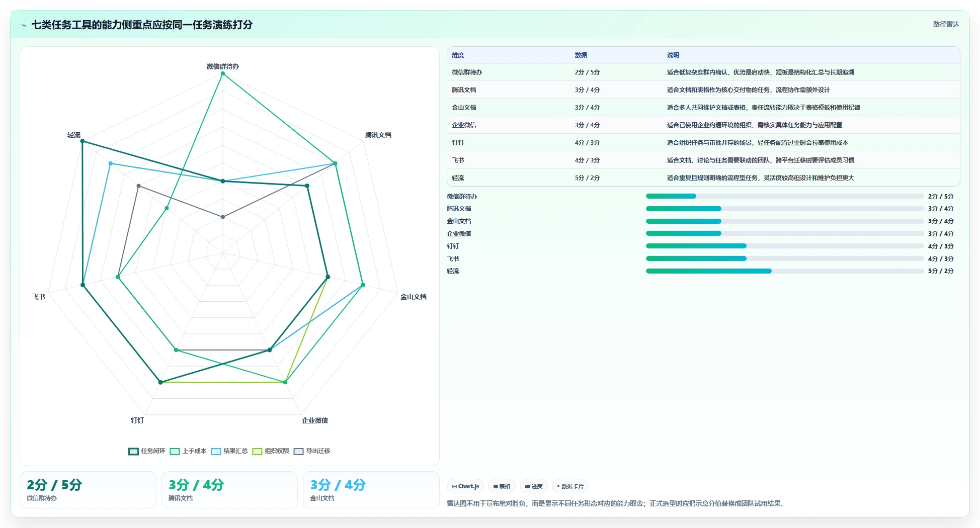
Task: Click the 钉钉 radar axis label
Action: pyautogui.click(x=137, y=420)
